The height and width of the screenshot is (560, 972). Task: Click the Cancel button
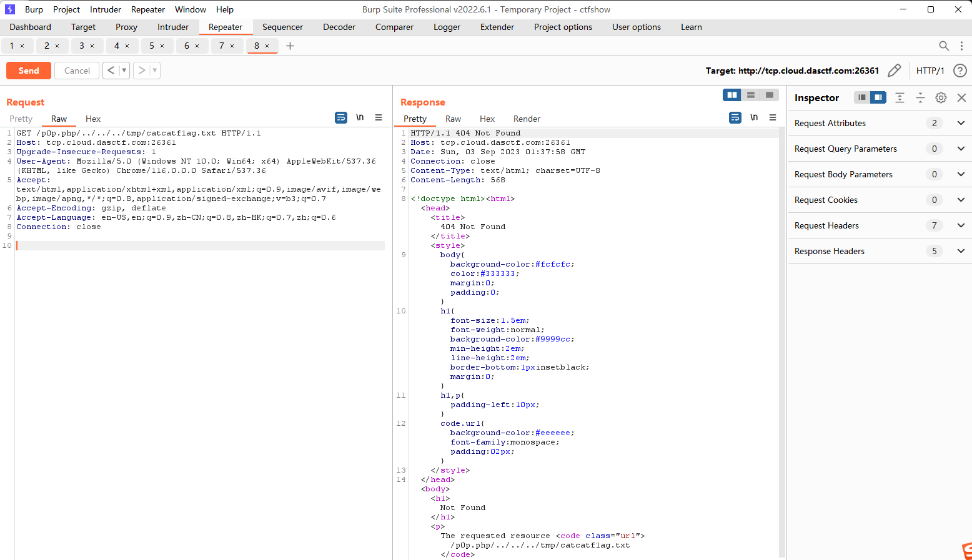pos(77,71)
